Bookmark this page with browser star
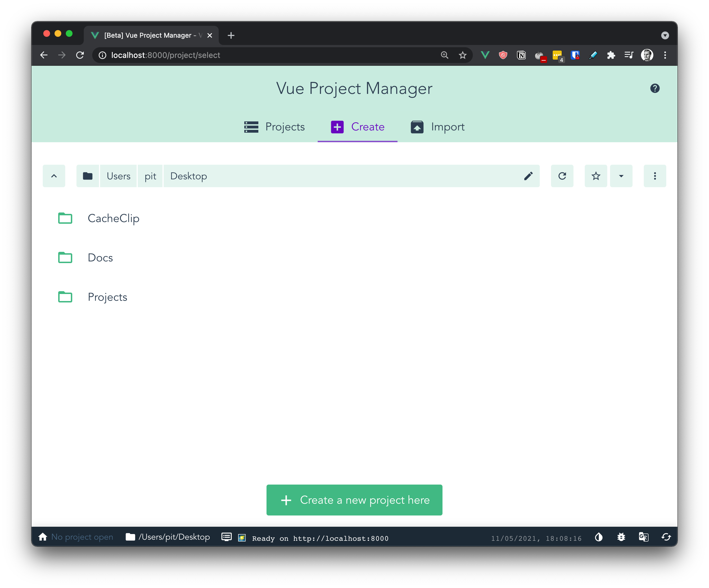This screenshot has height=588, width=709. point(462,55)
